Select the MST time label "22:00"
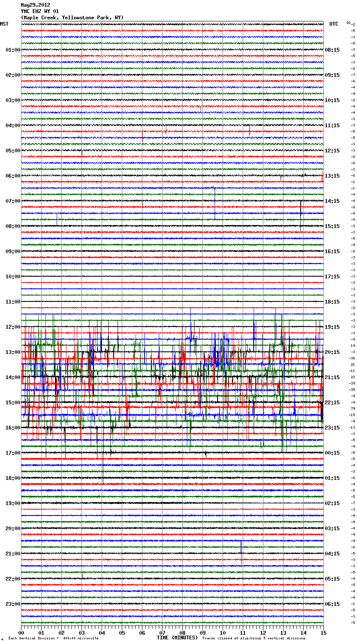 pyautogui.click(x=13, y=579)
